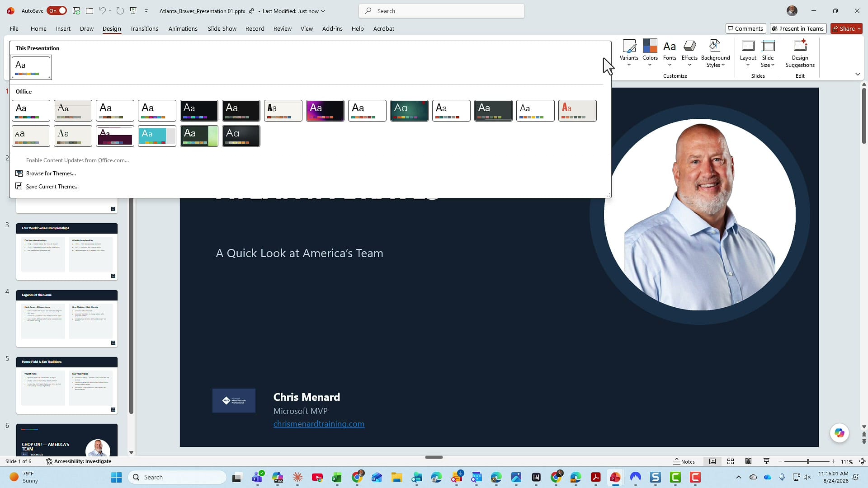Select slide 4 Legends of the Game thumbnail
The width and height of the screenshot is (868, 488).
pos(67,319)
